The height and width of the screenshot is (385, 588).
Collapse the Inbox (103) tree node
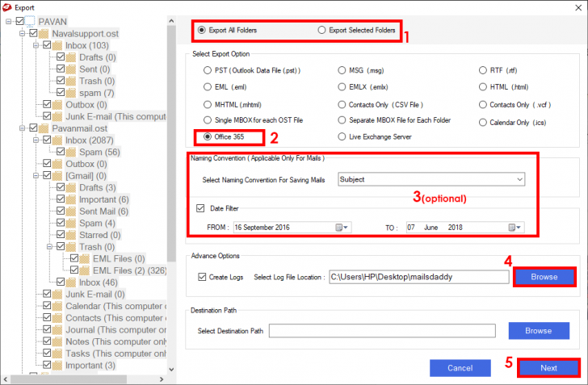36,45
